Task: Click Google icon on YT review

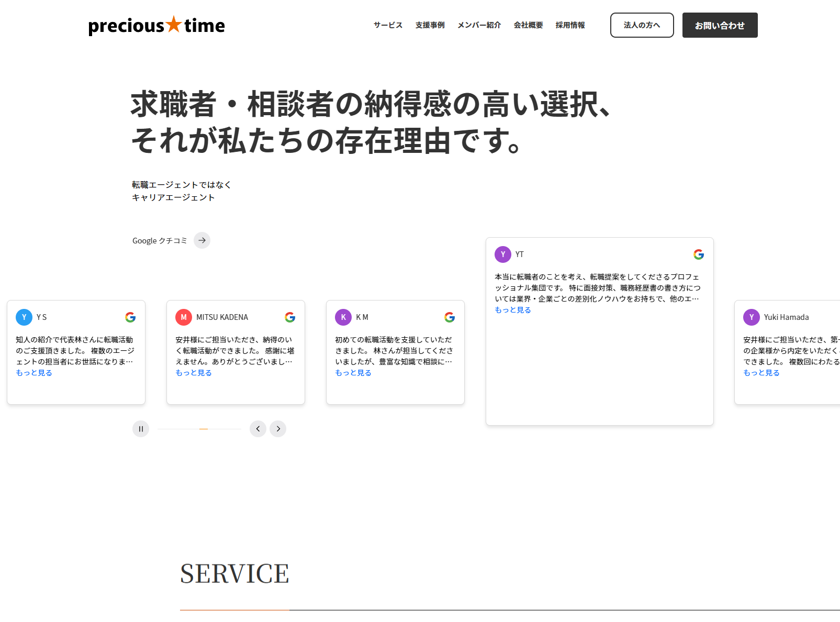Action: click(699, 254)
